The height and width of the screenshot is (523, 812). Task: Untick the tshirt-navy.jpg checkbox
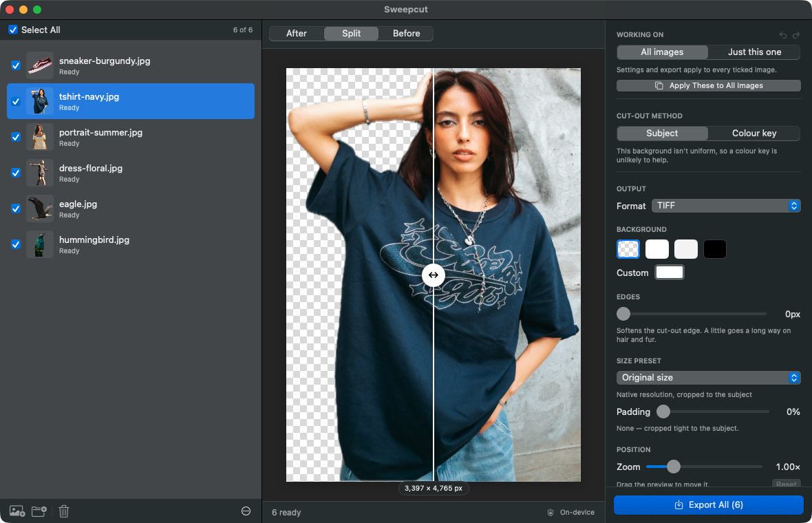pyautogui.click(x=16, y=101)
